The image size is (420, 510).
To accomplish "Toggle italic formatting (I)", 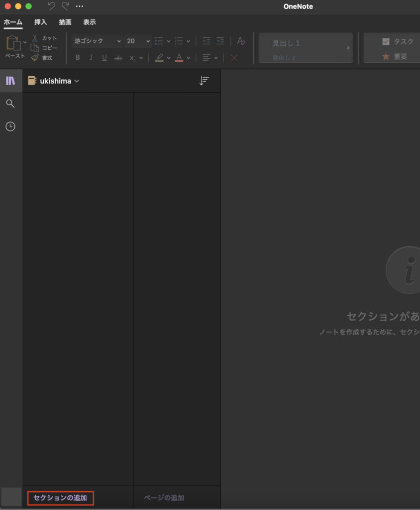I will [91, 58].
